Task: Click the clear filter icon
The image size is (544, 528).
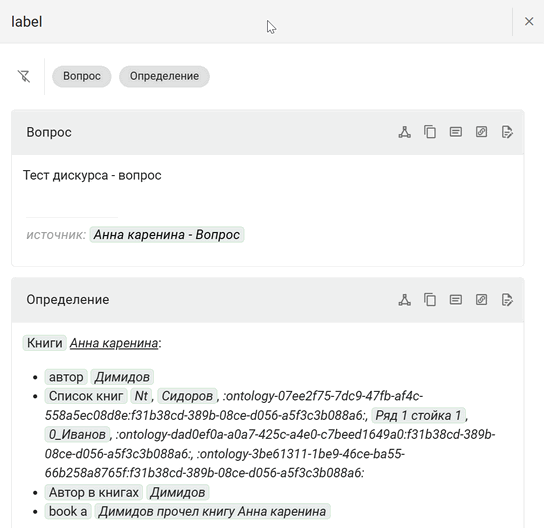Action: coord(24,76)
